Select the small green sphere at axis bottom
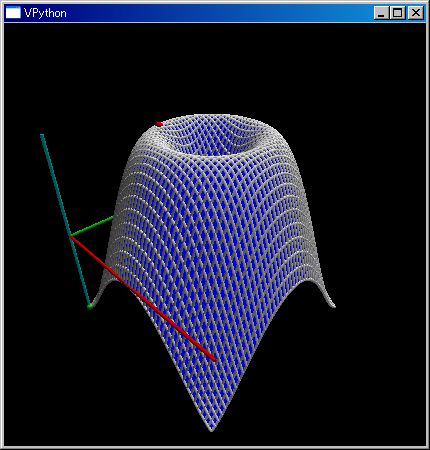Screen dimensions: 430x450 (90, 306)
